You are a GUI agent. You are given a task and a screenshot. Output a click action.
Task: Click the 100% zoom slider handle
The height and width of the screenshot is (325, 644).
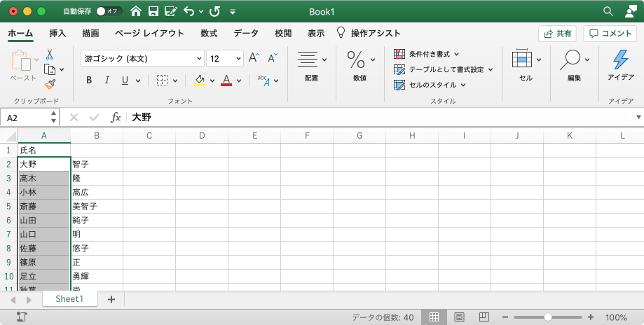548,317
